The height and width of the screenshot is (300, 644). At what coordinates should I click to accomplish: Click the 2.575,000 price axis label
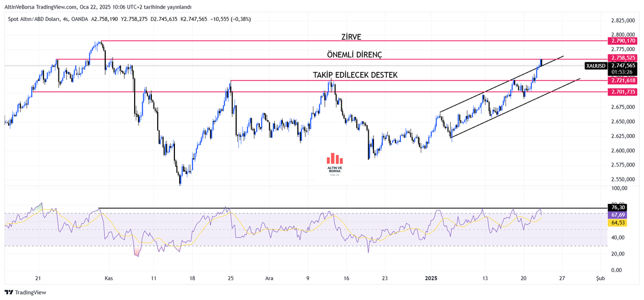[623, 165]
